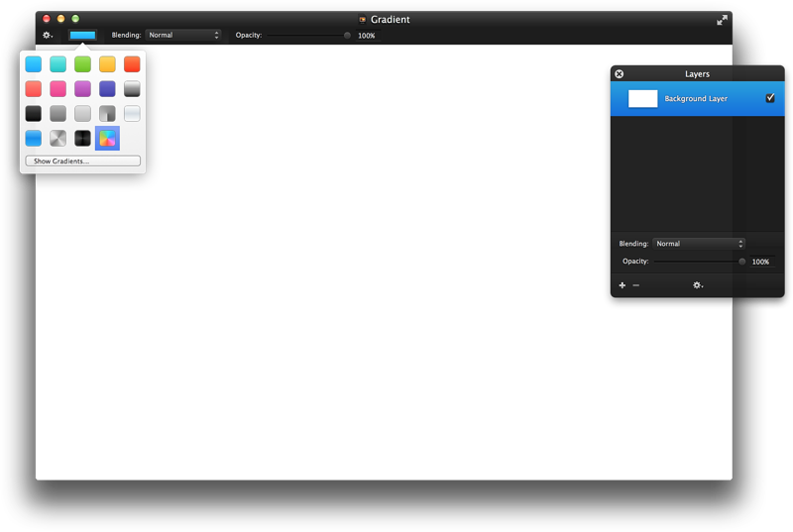
Task: Select the yellow-orange gradient preset
Action: (107, 64)
